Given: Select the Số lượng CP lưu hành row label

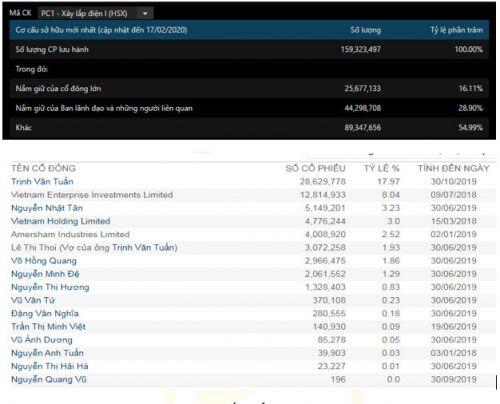Looking at the screenshot, I should point(52,49).
